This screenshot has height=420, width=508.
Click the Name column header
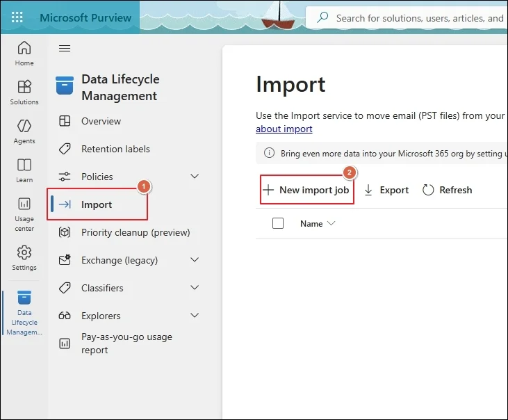coord(311,224)
